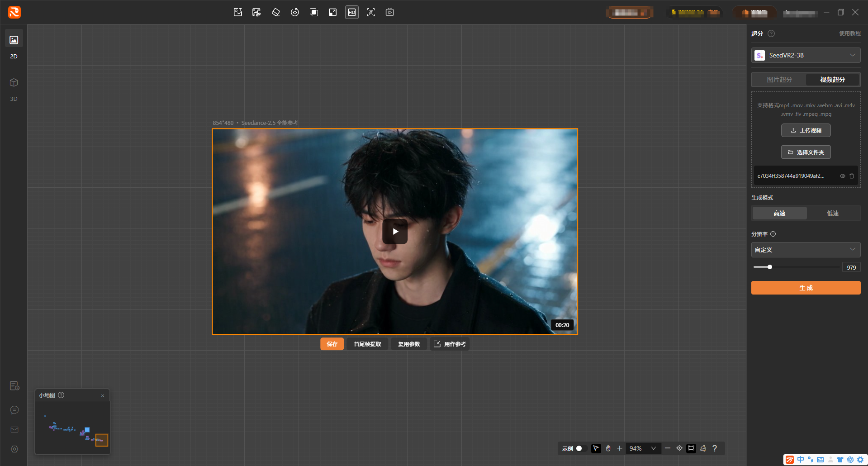Click the 选择文件夹 folder button
The width and height of the screenshot is (868, 466).
point(806,152)
